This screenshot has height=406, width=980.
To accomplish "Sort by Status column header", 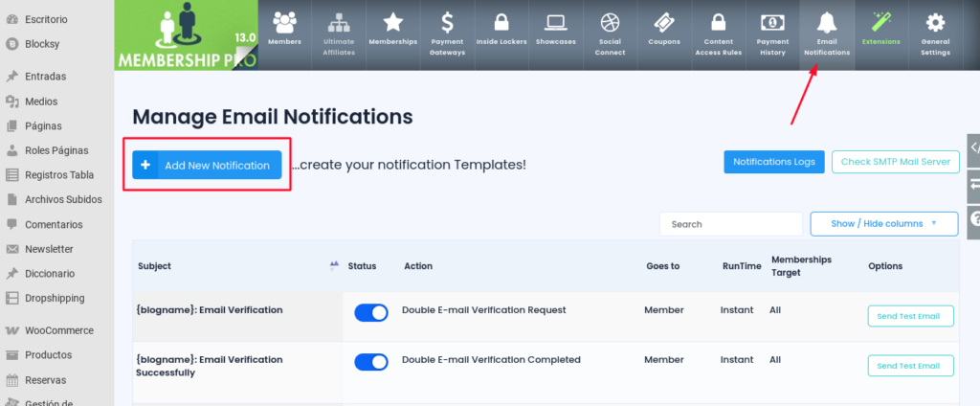I will pos(362,266).
